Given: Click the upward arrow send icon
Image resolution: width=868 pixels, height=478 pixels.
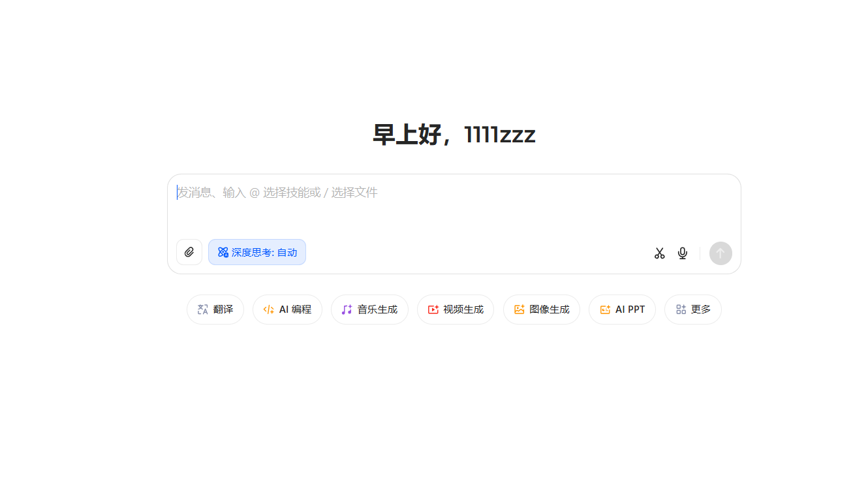Looking at the screenshot, I should 720,253.
